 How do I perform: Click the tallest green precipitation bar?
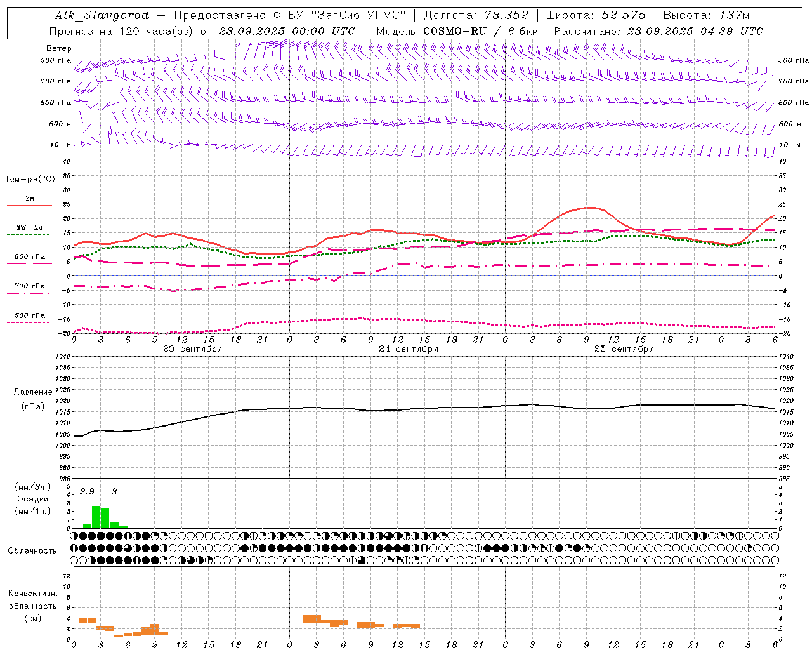96,517
